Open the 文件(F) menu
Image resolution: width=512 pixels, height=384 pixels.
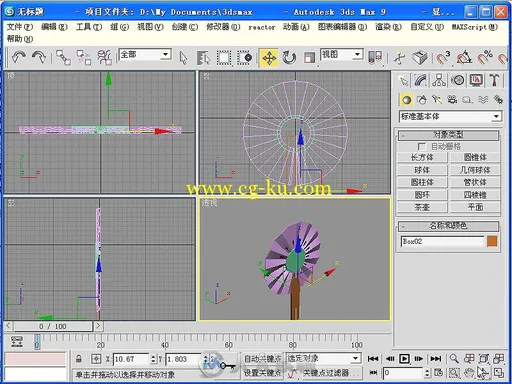(x=20, y=27)
